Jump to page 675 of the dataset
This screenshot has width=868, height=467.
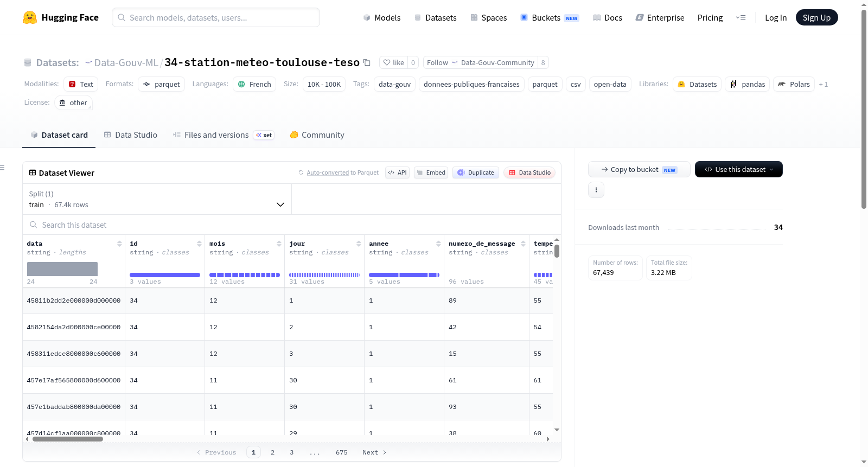341,452
